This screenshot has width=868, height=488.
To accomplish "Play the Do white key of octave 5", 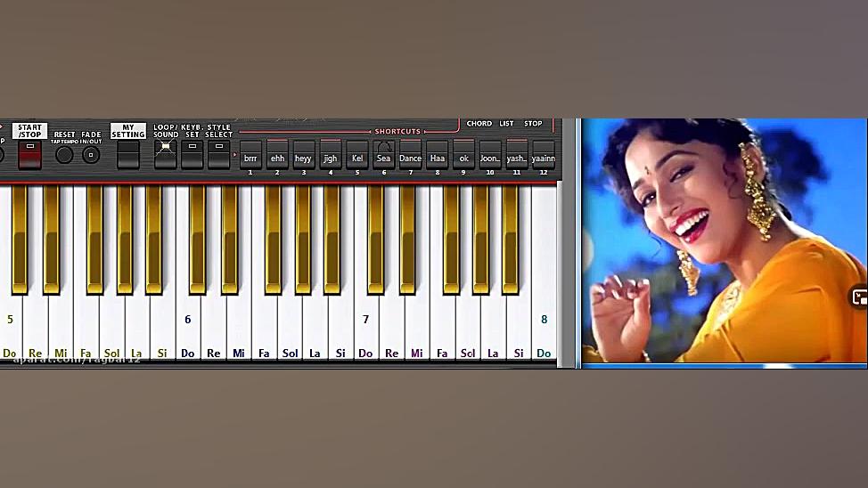I will click(10, 329).
